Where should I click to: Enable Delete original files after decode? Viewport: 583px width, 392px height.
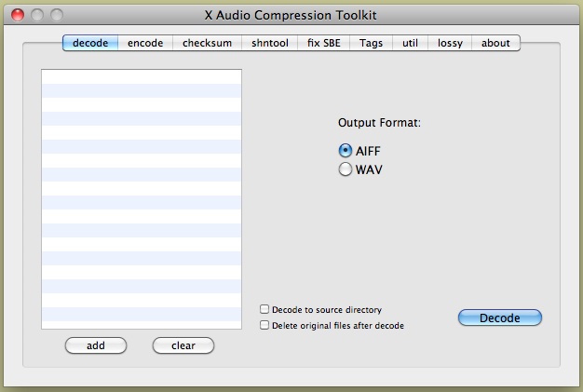265,326
